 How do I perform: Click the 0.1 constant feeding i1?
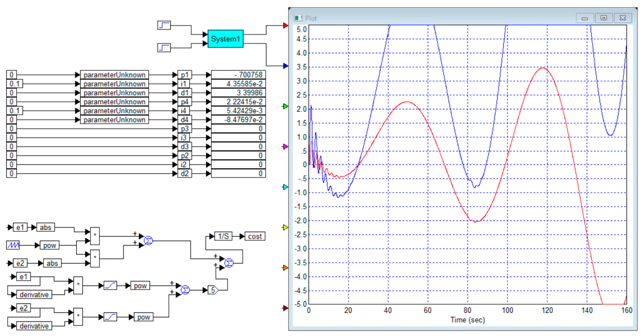tap(15, 84)
